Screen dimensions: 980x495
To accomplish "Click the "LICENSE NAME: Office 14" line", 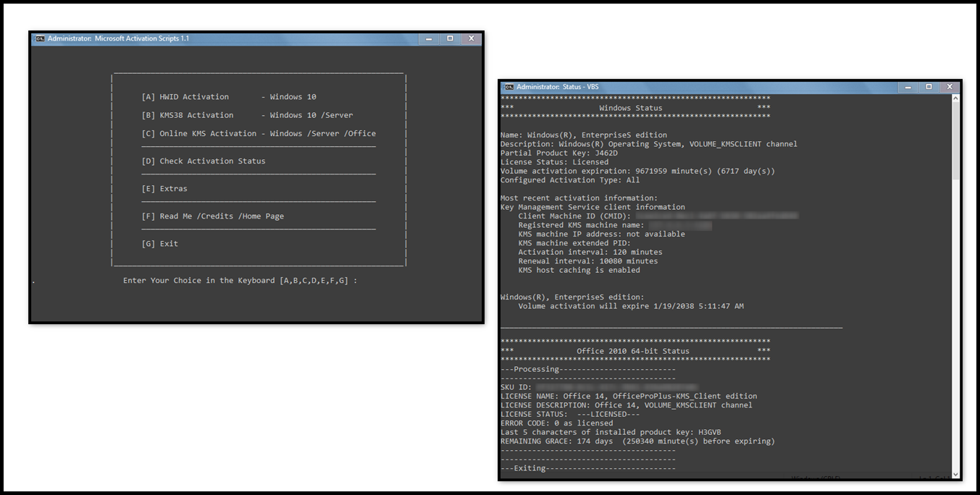I will coord(629,396).
